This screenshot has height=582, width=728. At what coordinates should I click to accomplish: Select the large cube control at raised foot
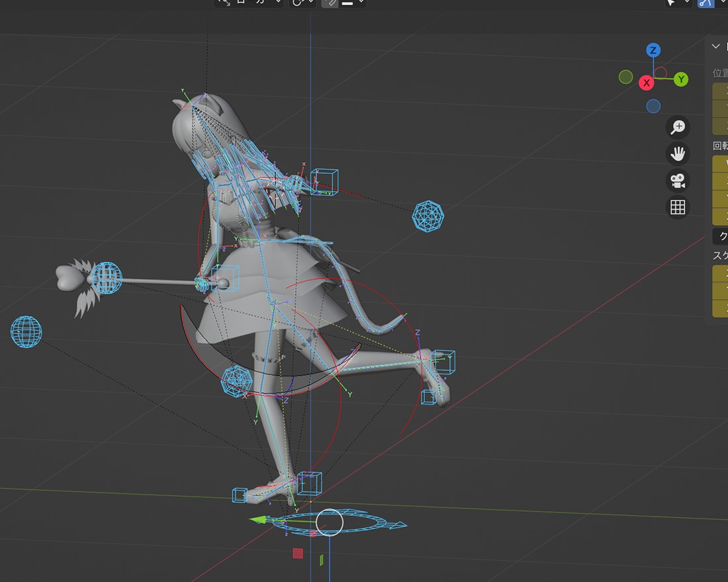tap(443, 362)
